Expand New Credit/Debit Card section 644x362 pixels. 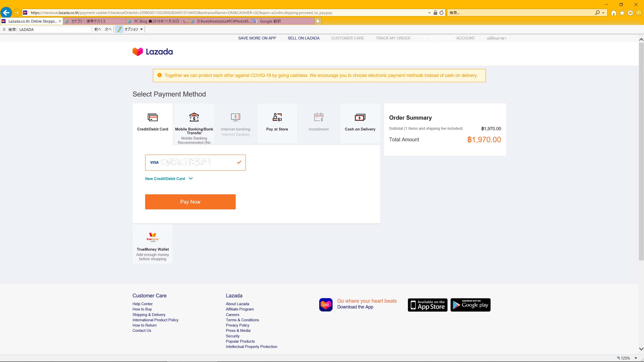coord(169,178)
